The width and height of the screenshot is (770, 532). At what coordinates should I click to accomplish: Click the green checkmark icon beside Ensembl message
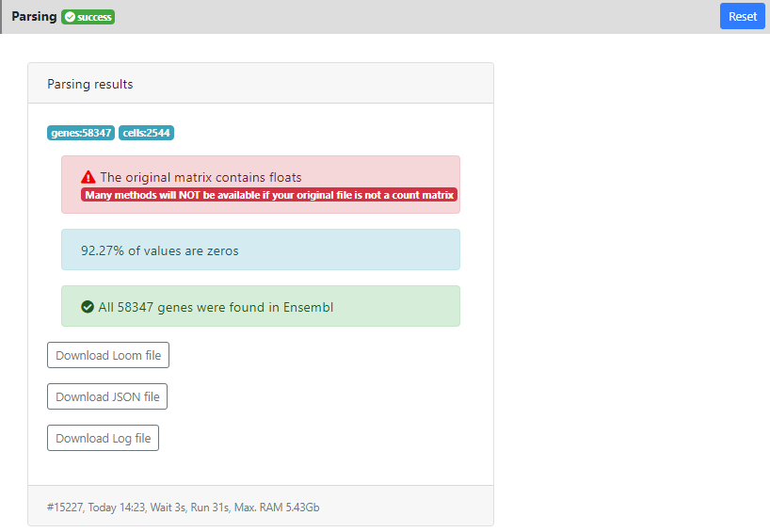88,307
